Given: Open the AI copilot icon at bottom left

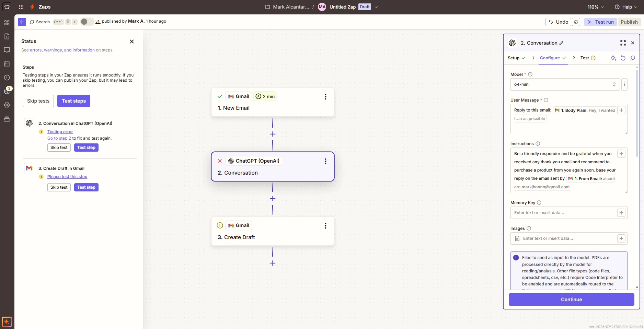Looking at the screenshot, I should click(7, 322).
